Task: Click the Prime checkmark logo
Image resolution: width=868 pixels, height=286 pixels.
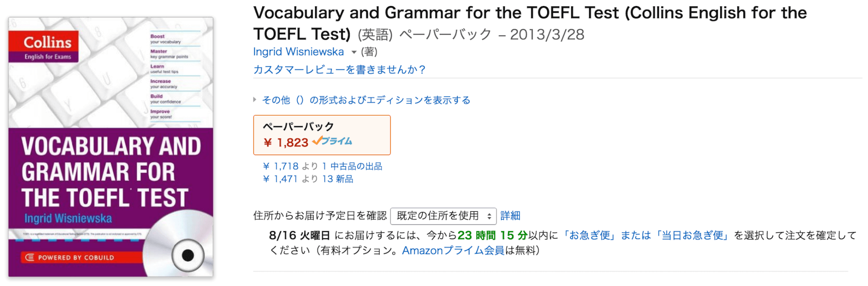Action: pyautogui.click(x=332, y=141)
